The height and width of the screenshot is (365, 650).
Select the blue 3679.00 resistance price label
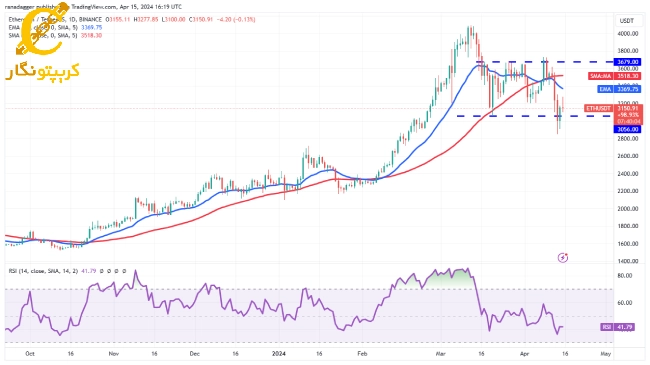pos(627,62)
